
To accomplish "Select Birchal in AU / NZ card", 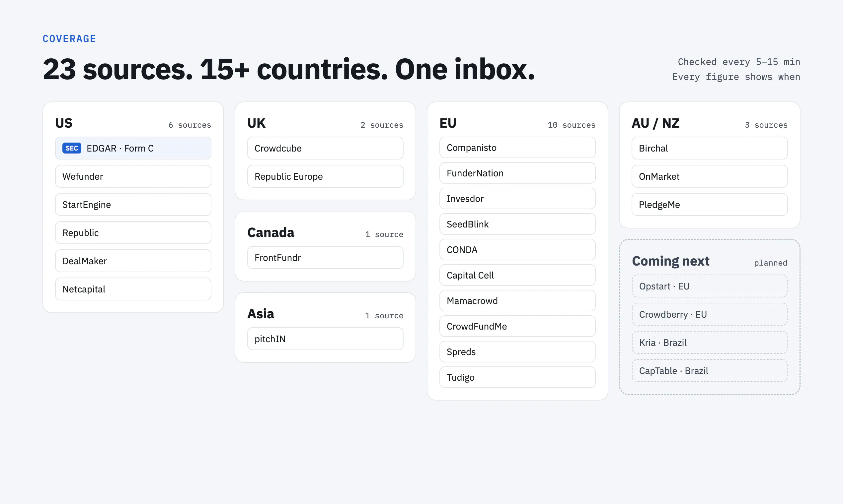I will (709, 148).
